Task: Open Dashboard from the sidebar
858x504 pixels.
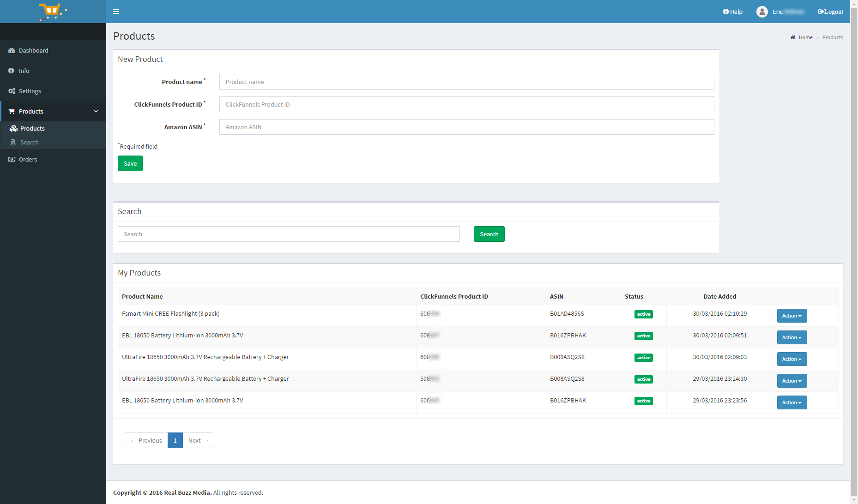Action: tap(53, 50)
